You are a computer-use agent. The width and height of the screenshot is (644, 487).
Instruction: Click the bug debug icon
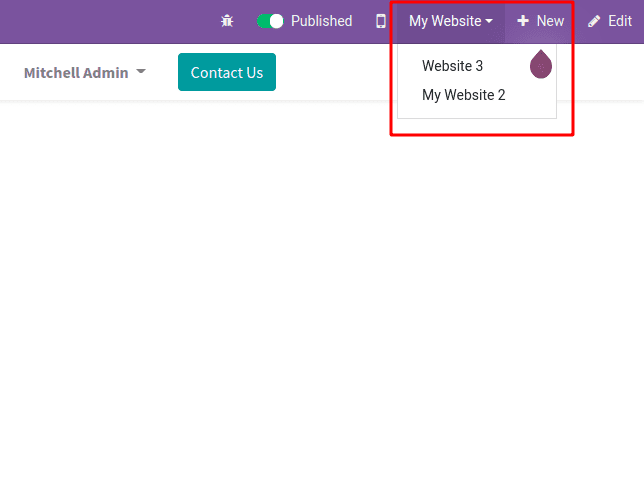(227, 21)
